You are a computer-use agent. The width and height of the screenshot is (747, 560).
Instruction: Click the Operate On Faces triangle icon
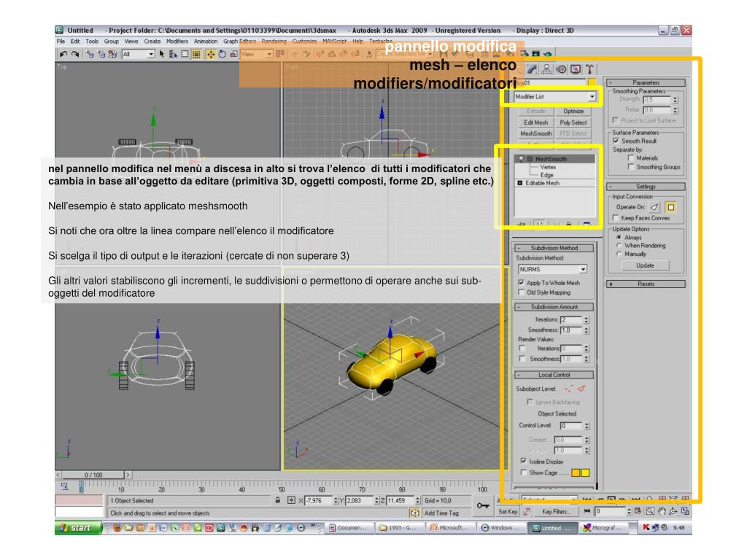pos(654,207)
